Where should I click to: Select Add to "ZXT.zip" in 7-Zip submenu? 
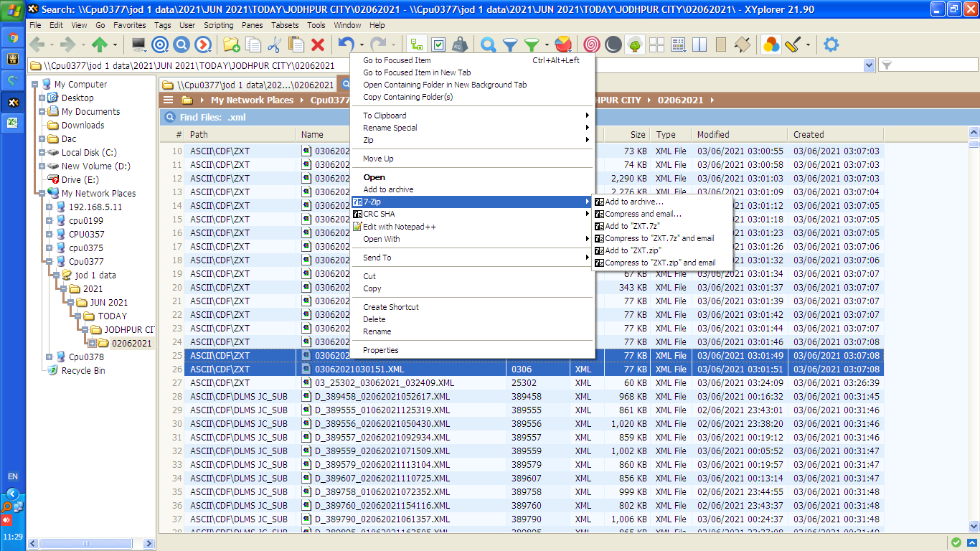662,250
